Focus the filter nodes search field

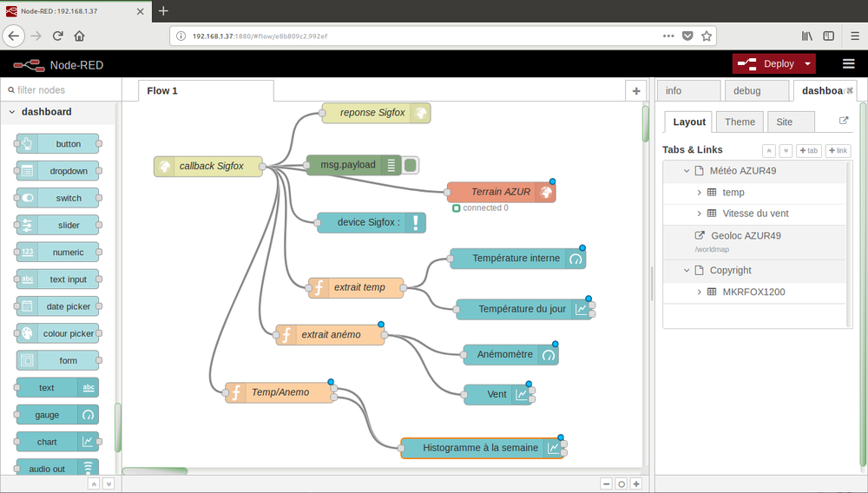pyautogui.click(x=61, y=89)
